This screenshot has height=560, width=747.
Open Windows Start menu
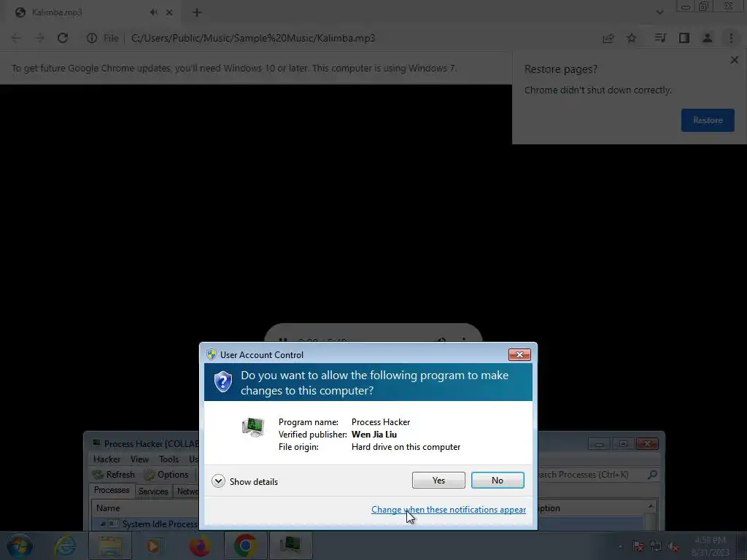pos(19,545)
